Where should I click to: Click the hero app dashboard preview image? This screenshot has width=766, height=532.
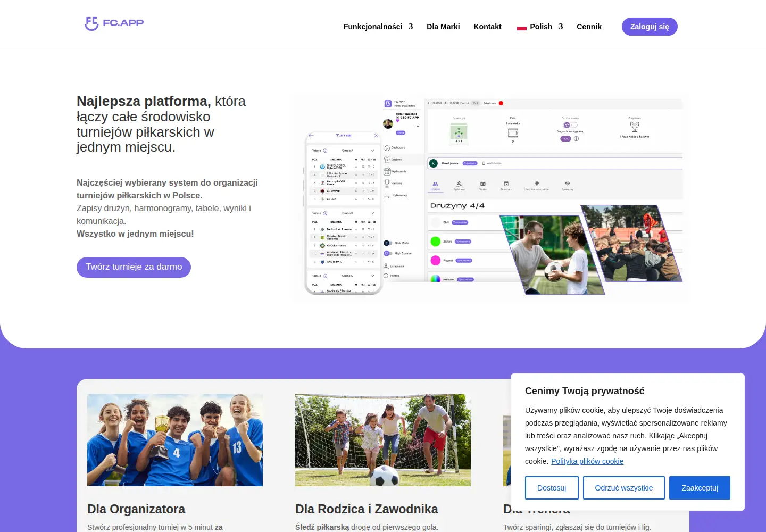click(491, 198)
